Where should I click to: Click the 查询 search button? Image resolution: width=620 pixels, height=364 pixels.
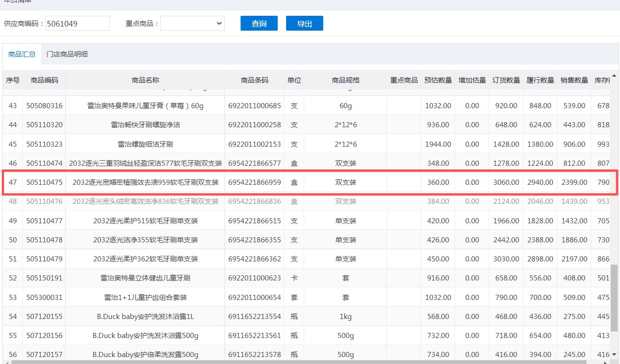tap(259, 23)
